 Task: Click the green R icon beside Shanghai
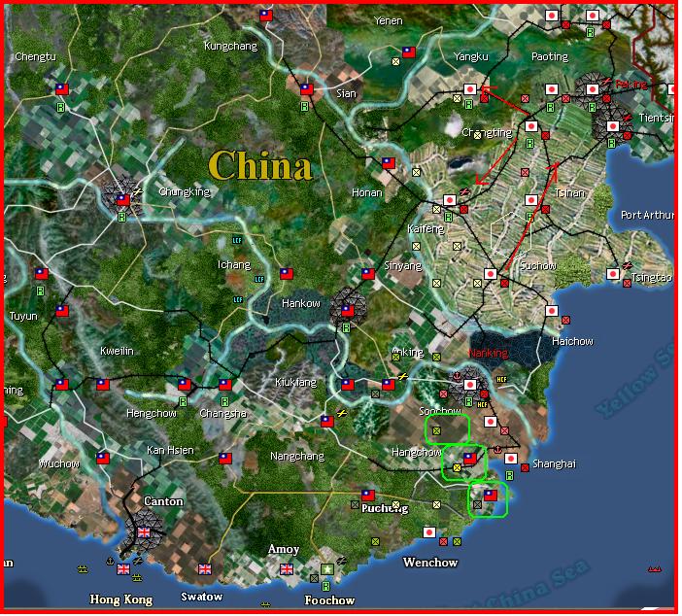(509, 475)
